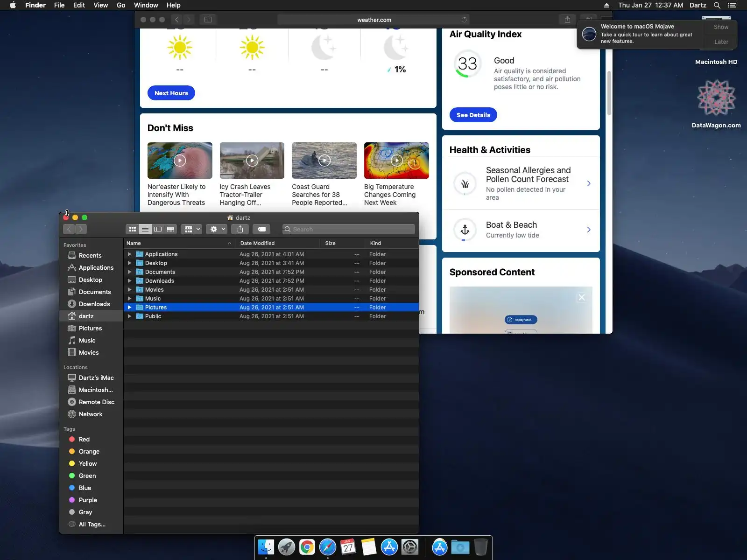Open the View menu

[x=100, y=5]
